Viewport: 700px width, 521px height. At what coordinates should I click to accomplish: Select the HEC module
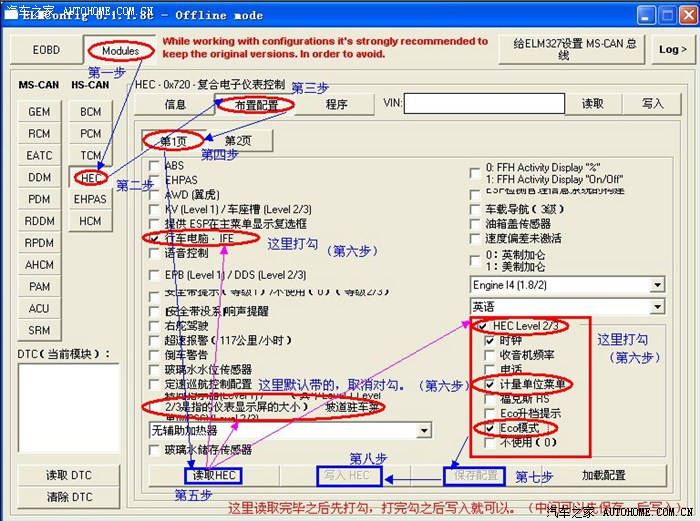point(92,176)
